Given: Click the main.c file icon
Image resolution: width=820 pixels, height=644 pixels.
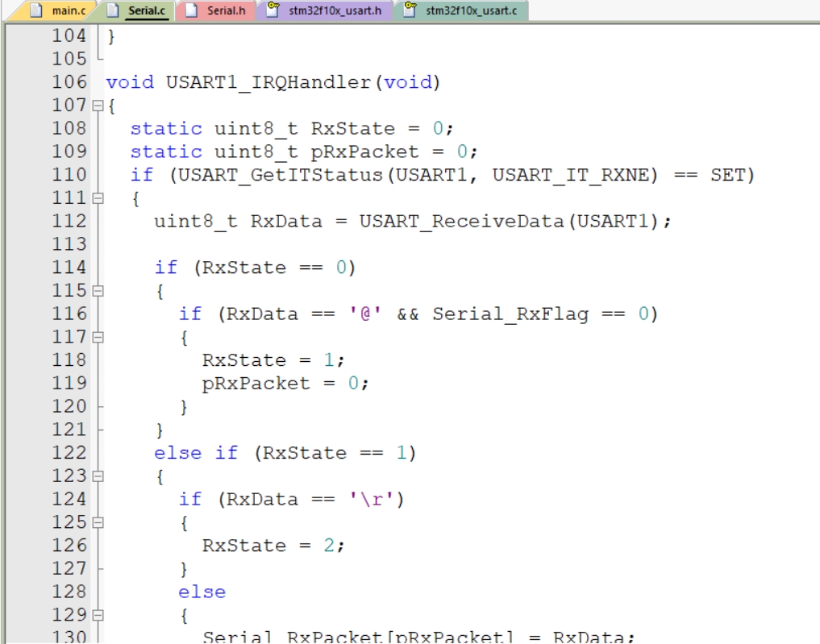Looking at the screenshot, I should 35,10.
